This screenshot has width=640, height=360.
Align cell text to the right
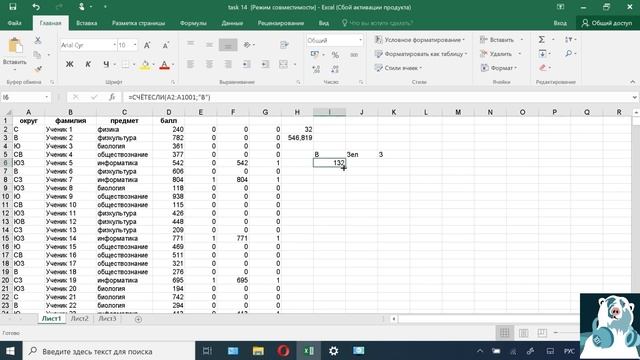click(228, 64)
